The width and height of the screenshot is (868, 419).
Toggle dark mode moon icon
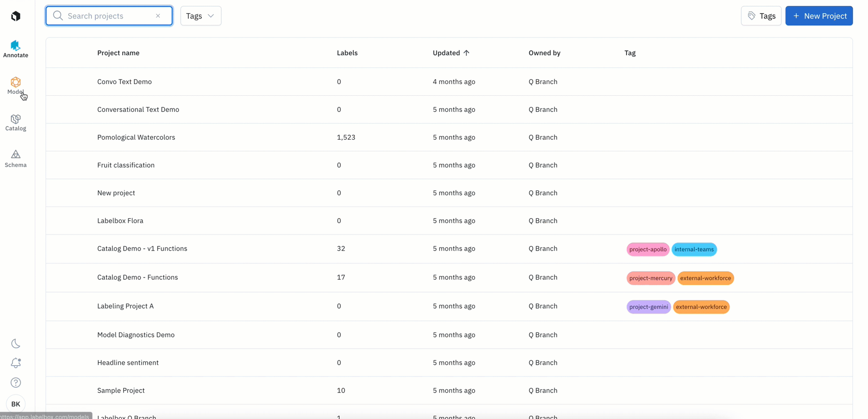16,344
